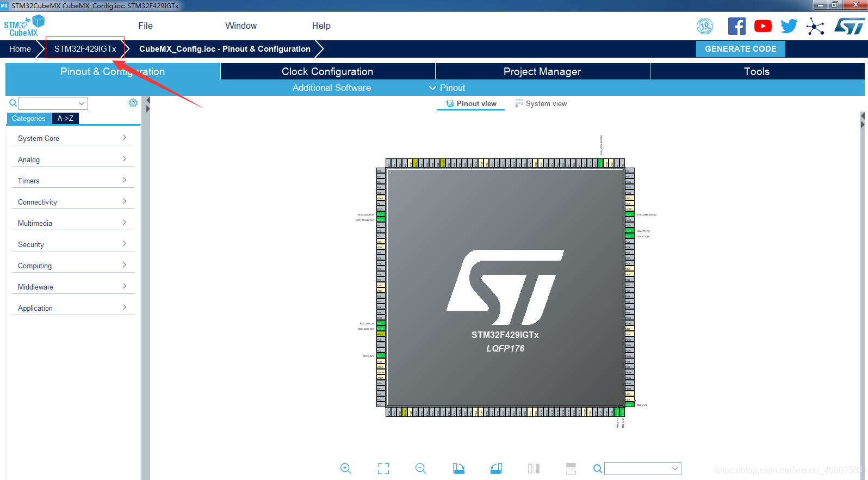
Task: Select the A->Z tab
Action: 65,118
